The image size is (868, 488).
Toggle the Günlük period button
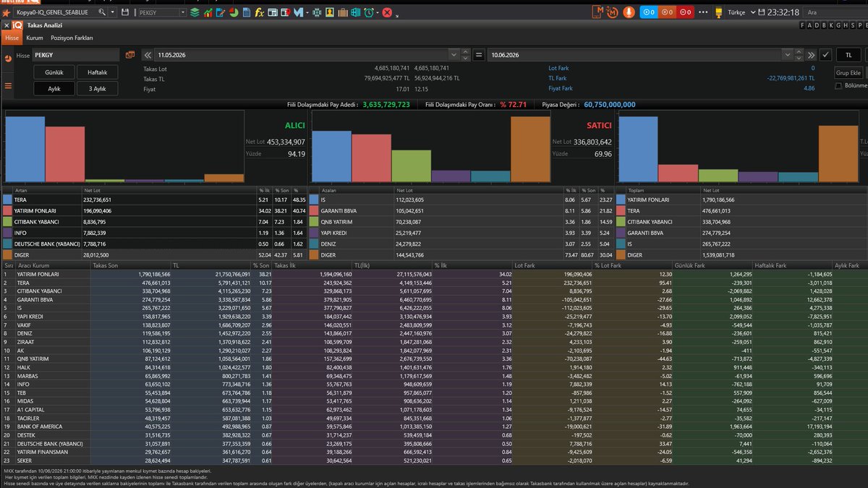pos(54,72)
